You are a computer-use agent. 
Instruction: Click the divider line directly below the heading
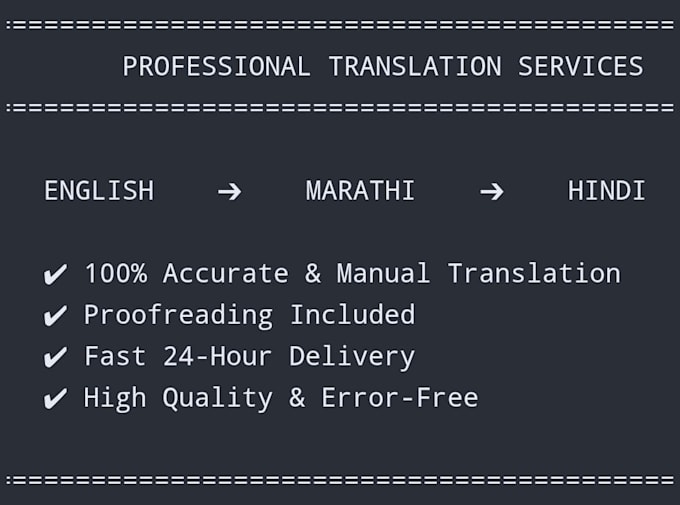pyautogui.click(x=340, y=107)
